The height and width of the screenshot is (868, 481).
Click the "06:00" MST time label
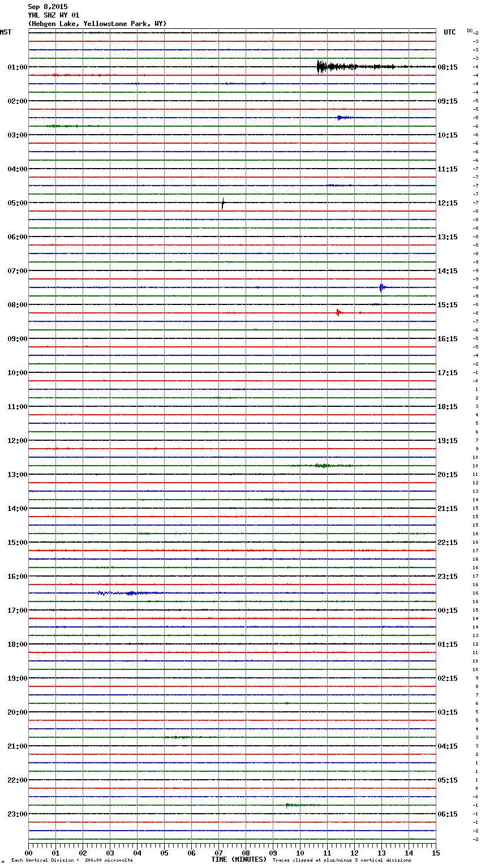pyautogui.click(x=18, y=237)
